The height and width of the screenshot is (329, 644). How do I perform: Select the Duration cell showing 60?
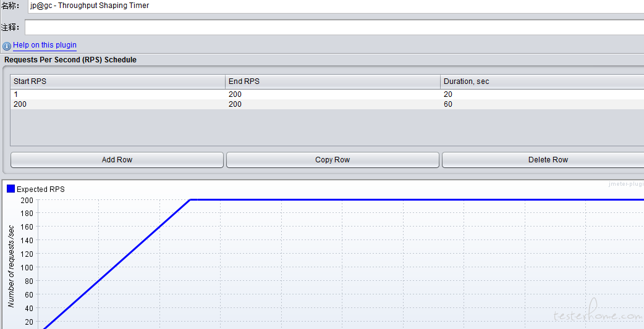(x=541, y=104)
